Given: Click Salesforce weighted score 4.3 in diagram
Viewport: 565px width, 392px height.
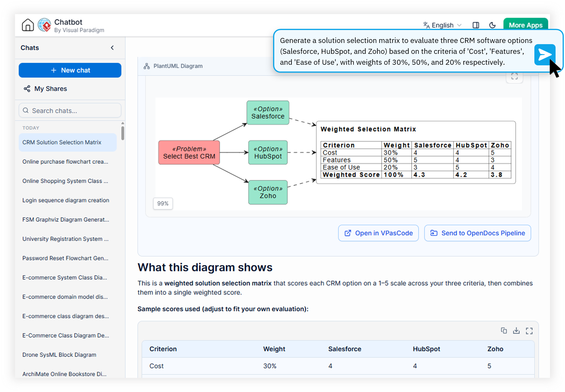Looking at the screenshot, I should [419, 175].
